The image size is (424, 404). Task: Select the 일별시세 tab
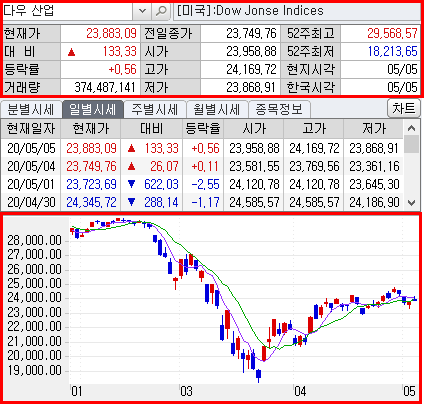(93, 109)
